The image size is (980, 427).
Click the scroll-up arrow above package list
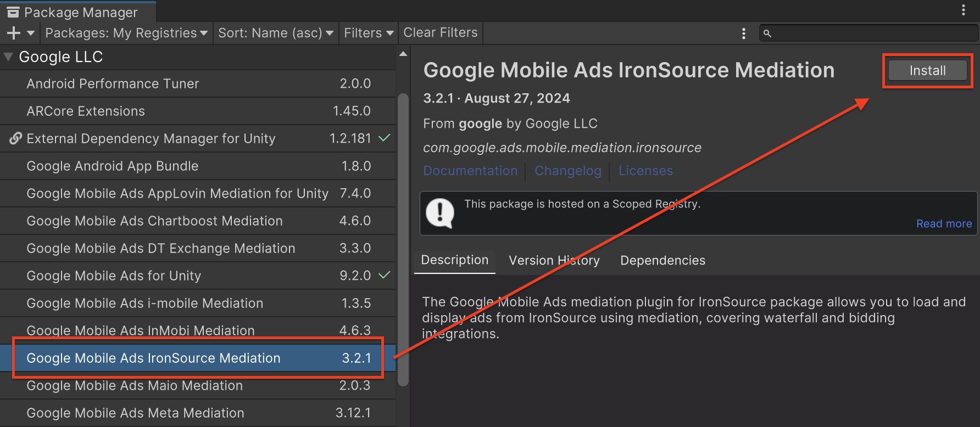coord(403,54)
